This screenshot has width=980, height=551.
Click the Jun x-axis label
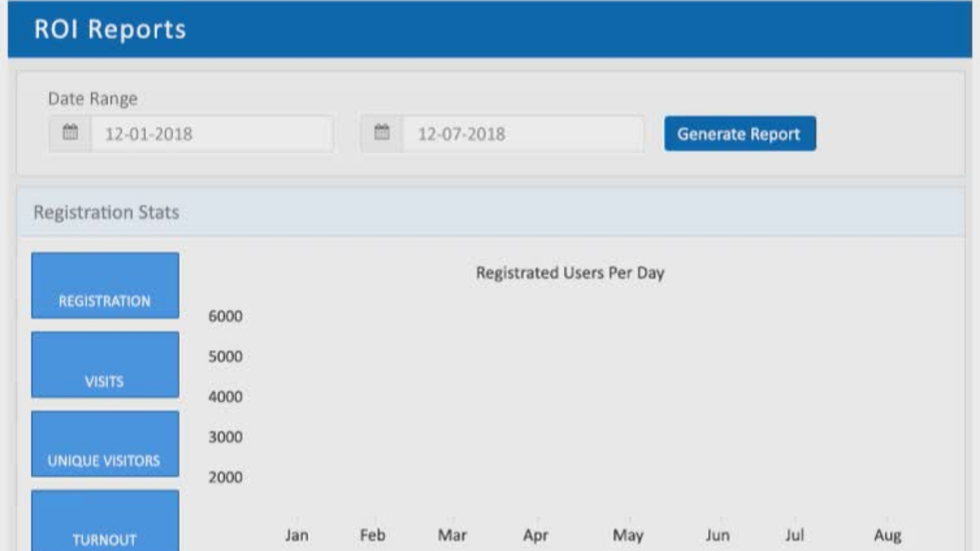[x=718, y=535]
